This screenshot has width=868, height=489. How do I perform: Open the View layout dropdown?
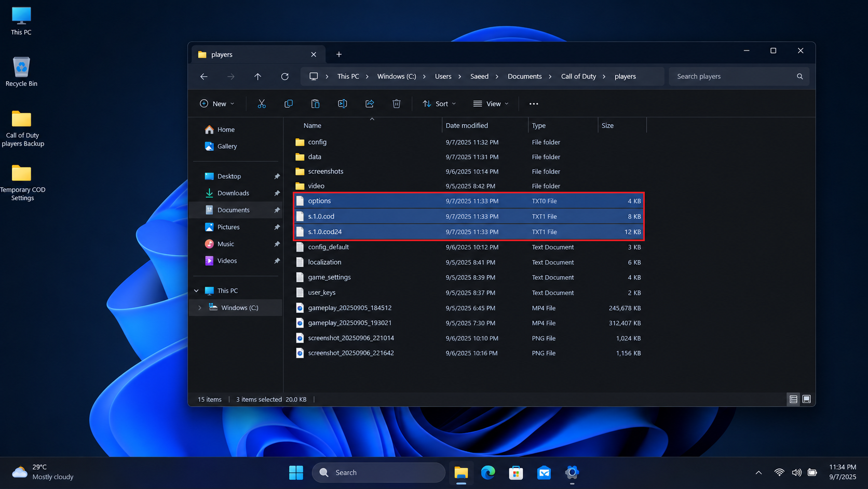(x=491, y=104)
